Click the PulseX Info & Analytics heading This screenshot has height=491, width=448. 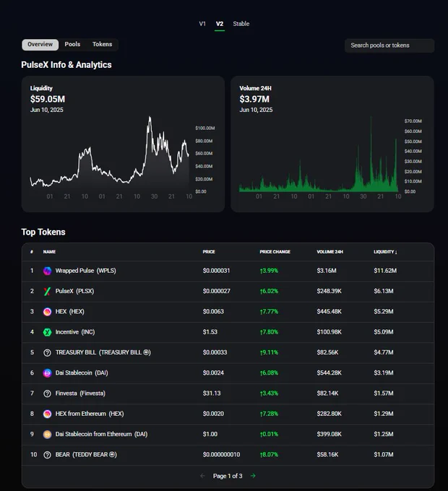pyautogui.click(x=66, y=65)
